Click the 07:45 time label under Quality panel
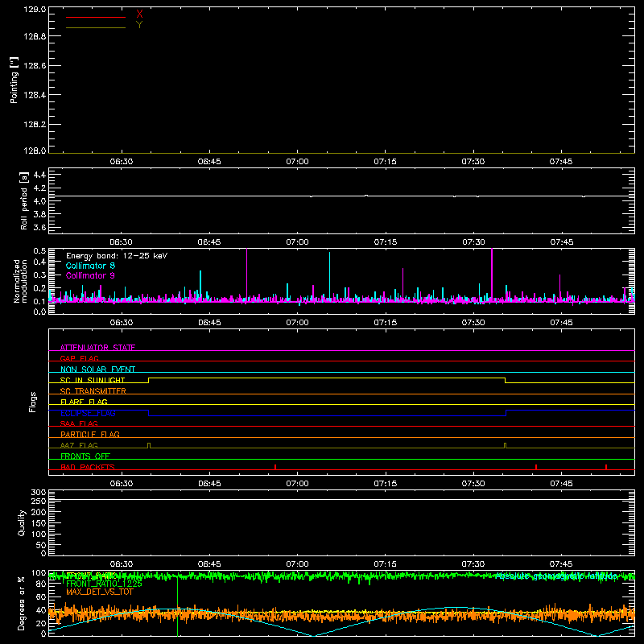644x644 pixels. click(561, 564)
